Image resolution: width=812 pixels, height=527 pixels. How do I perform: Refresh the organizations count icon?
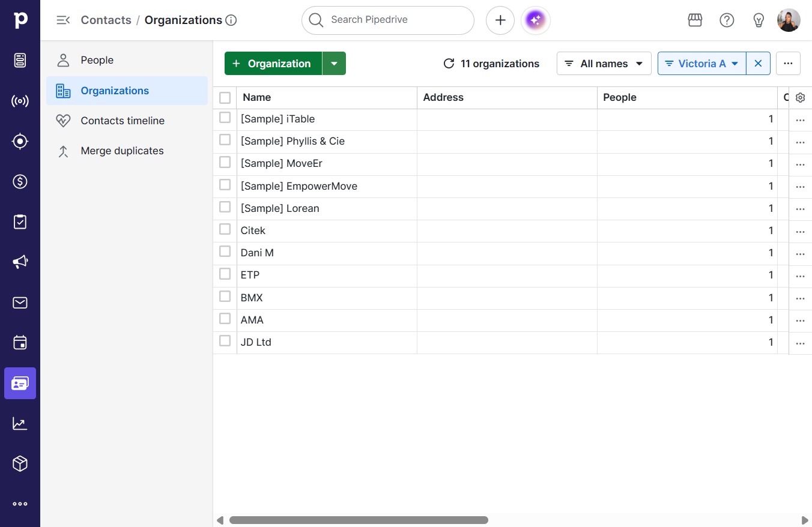coord(449,64)
